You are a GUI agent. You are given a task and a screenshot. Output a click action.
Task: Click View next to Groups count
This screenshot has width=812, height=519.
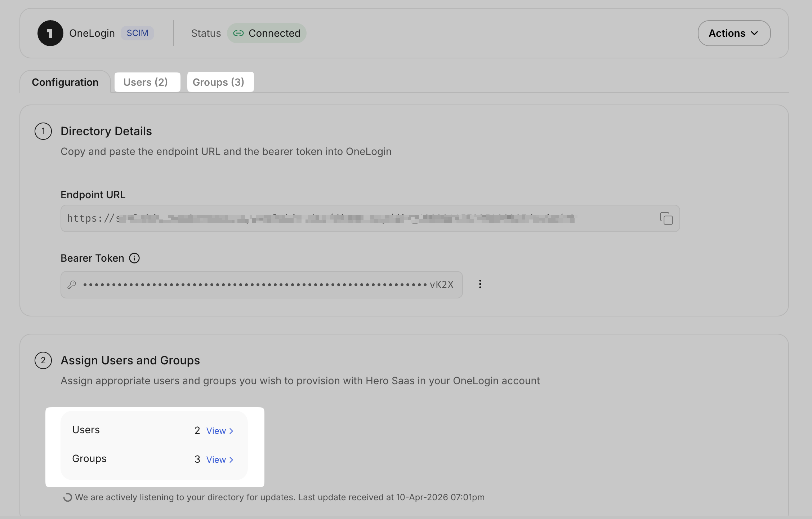(216, 460)
